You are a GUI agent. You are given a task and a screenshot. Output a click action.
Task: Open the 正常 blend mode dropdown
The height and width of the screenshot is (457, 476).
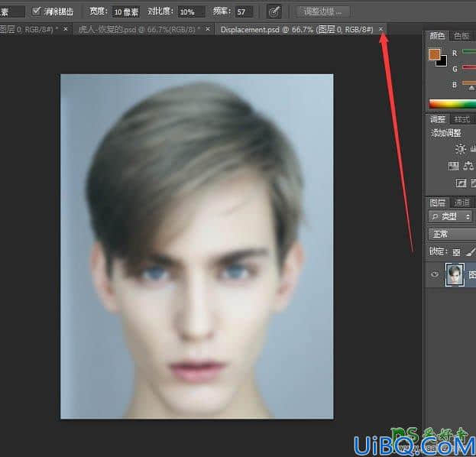click(452, 234)
